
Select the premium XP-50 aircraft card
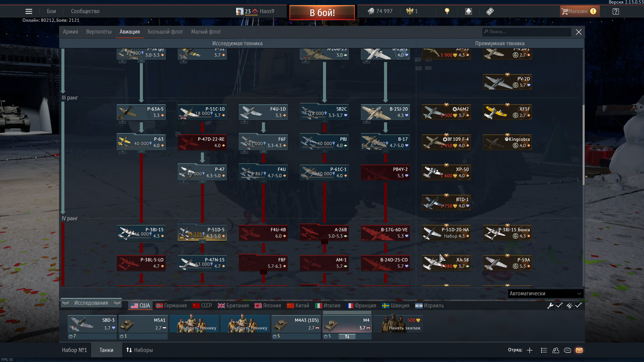click(446, 173)
